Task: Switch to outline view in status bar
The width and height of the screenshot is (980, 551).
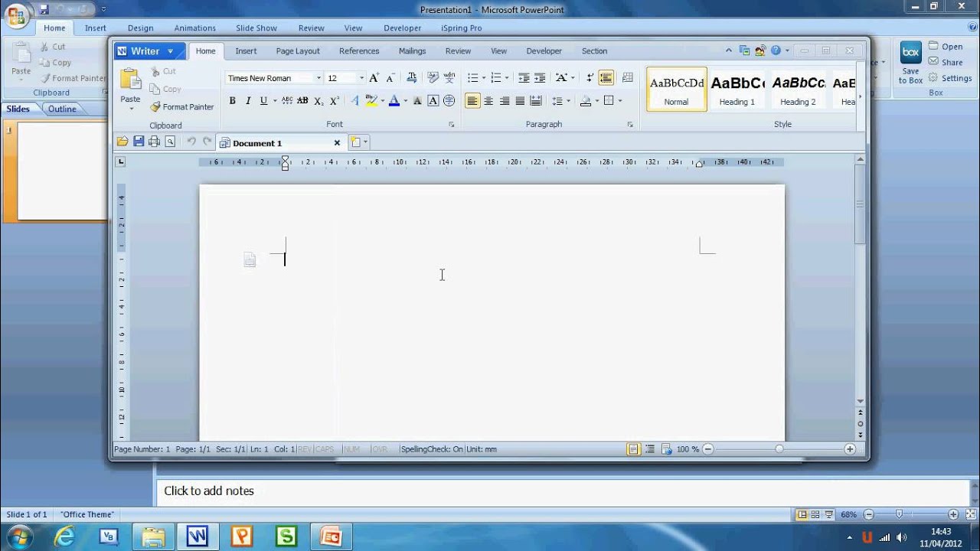Action: pyautogui.click(x=650, y=449)
